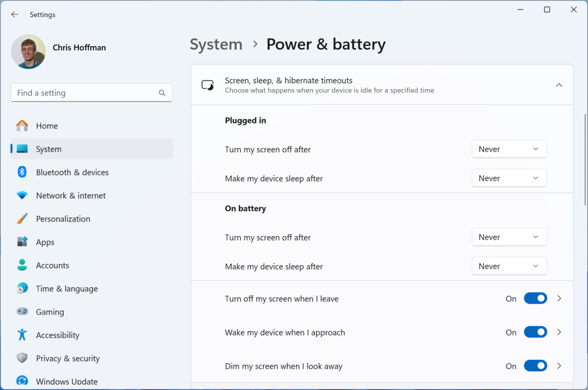The width and height of the screenshot is (588, 390).
Task: Click the Accounts person icon
Action: tap(22, 265)
